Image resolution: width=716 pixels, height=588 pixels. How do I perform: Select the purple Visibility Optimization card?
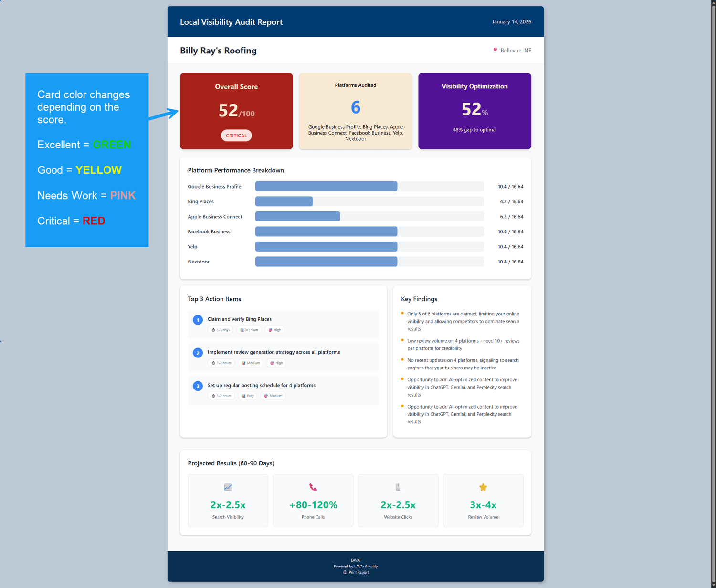[x=474, y=111]
